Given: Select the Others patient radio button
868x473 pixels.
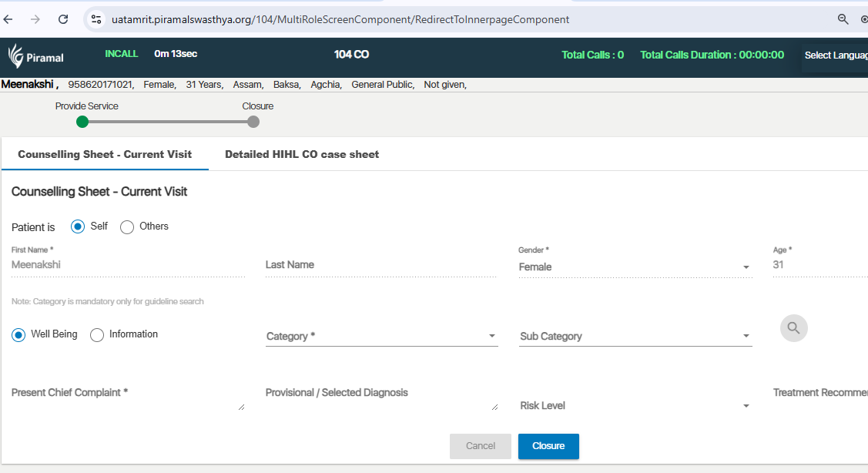Looking at the screenshot, I should point(127,226).
